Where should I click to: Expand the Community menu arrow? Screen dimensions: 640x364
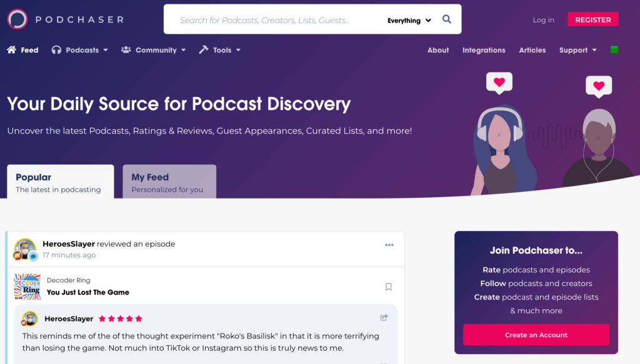[x=184, y=50]
